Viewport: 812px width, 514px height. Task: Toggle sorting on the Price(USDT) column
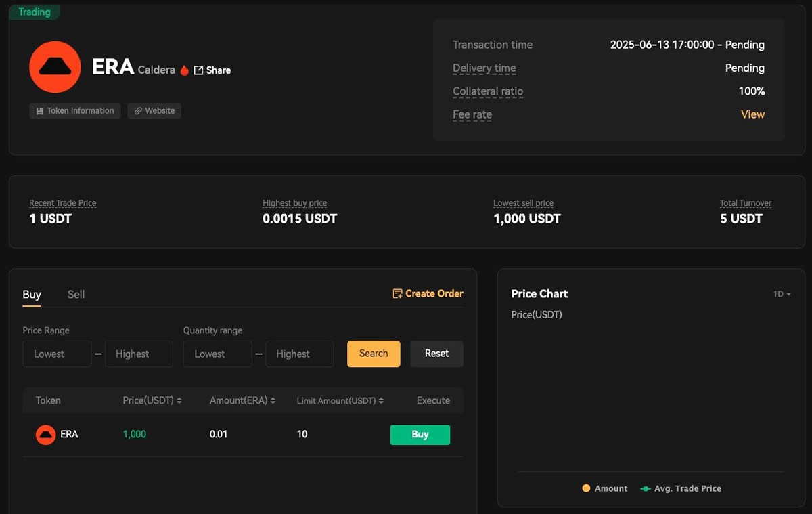pos(179,400)
